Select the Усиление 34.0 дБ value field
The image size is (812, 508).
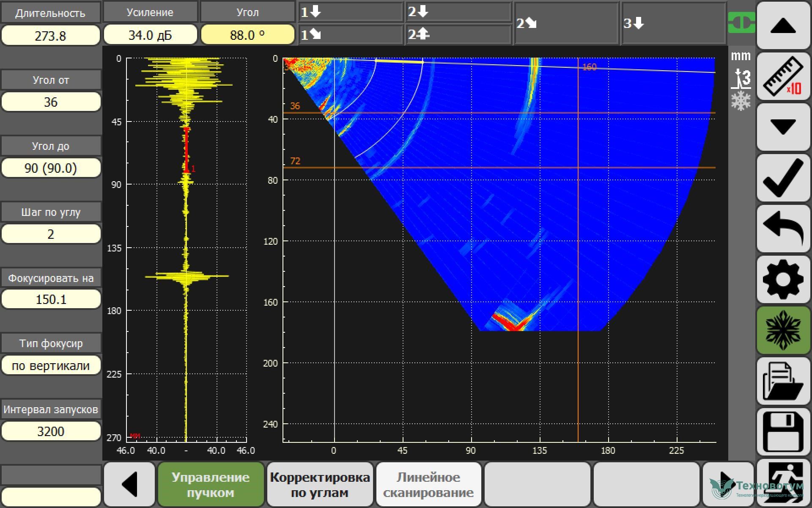[150, 35]
